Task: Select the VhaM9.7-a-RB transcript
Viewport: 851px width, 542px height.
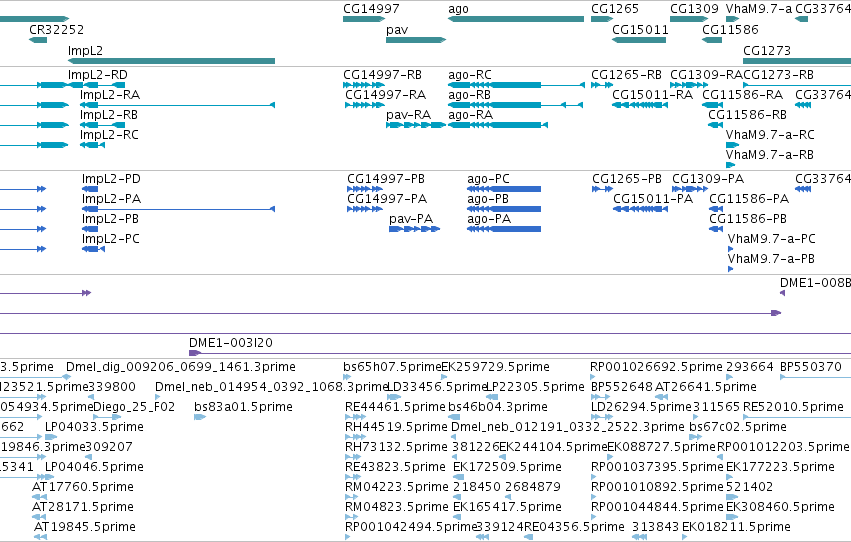Action: [731, 165]
